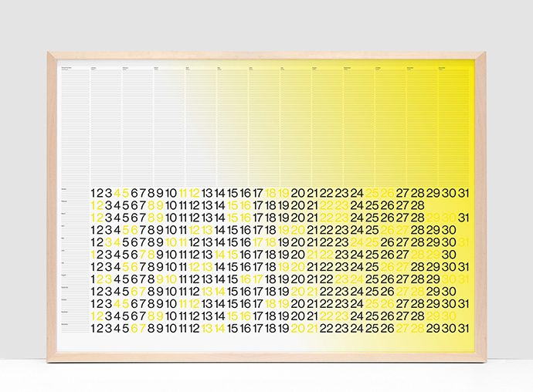
Task: Click day 13 in the January row
Action: [207, 193]
